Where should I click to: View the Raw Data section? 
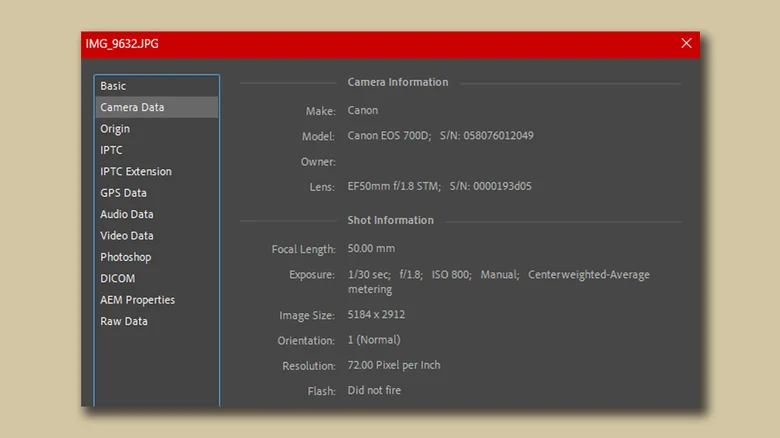pyautogui.click(x=123, y=322)
